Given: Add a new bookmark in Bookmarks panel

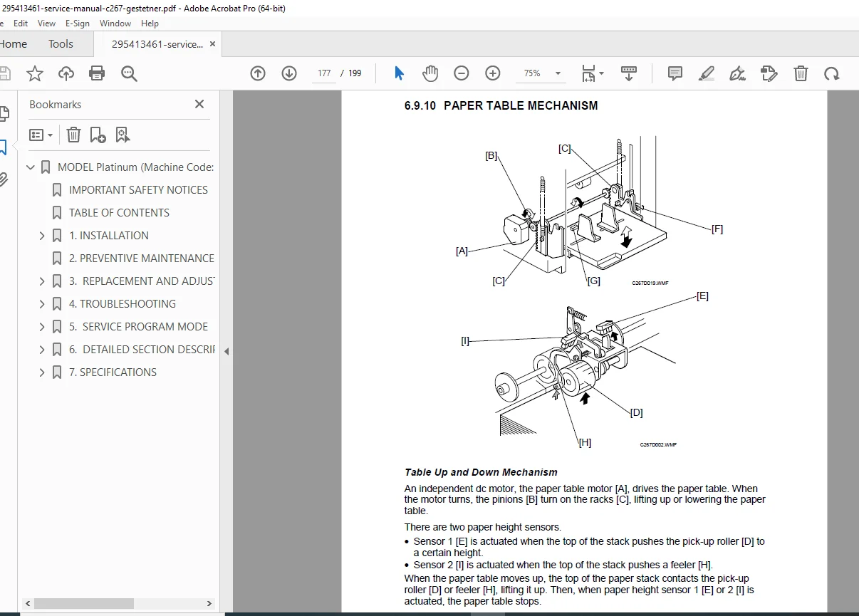Looking at the screenshot, I should [98, 135].
